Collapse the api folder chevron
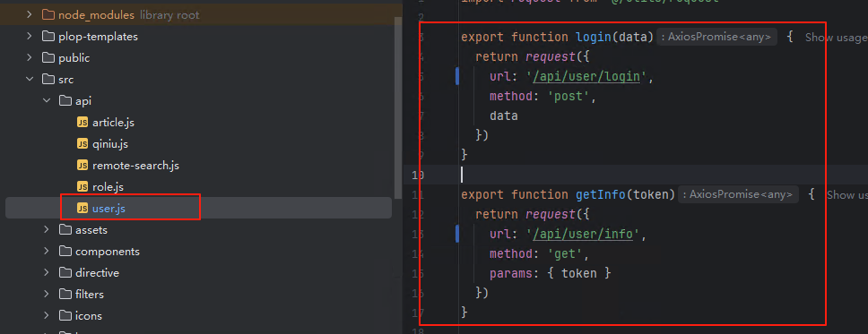 click(47, 101)
